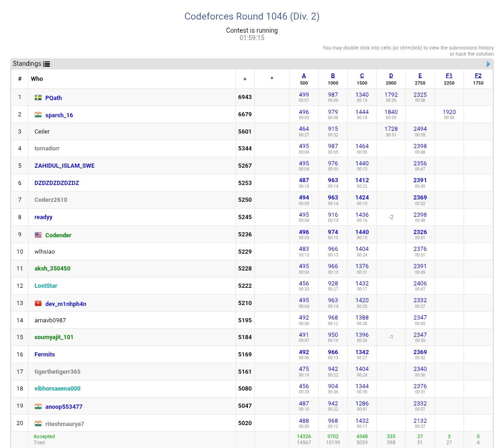Open vibhorsaxena000's profile
This screenshot has width=504, height=448.
[57, 389]
